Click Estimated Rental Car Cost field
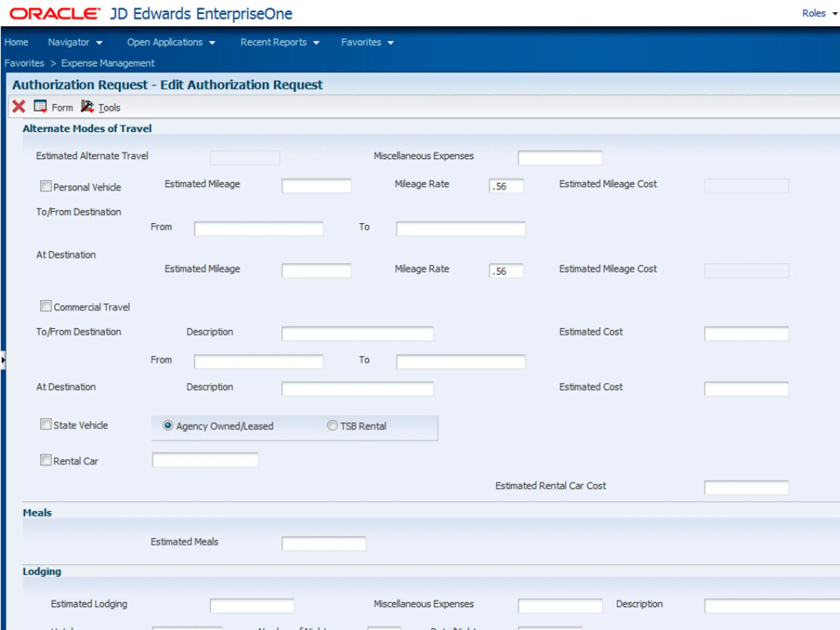Viewport: 840px width, 630px height. pos(746,488)
